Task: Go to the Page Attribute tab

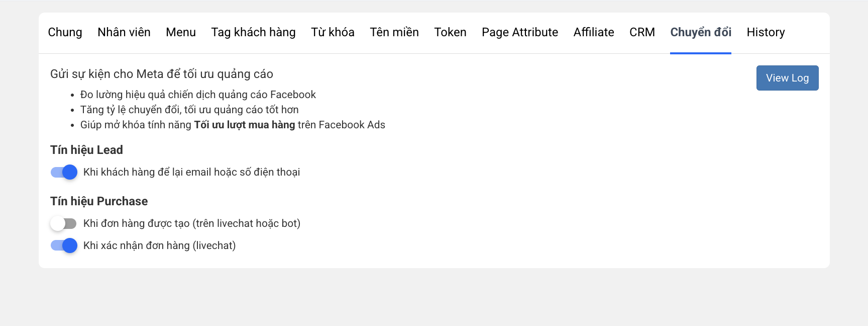Action: (520, 32)
